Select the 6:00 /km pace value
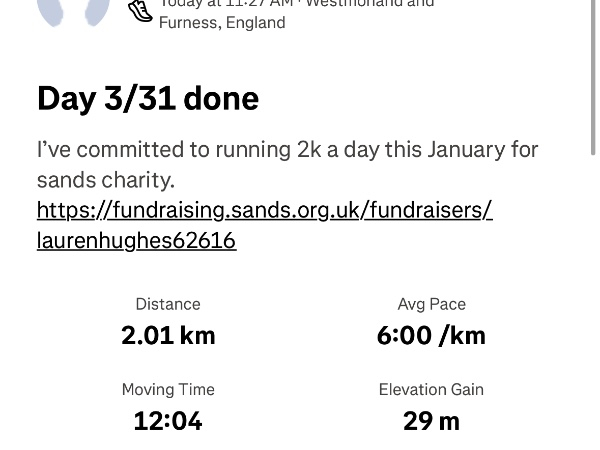Viewport: 600px width, 450px height. [x=431, y=335]
